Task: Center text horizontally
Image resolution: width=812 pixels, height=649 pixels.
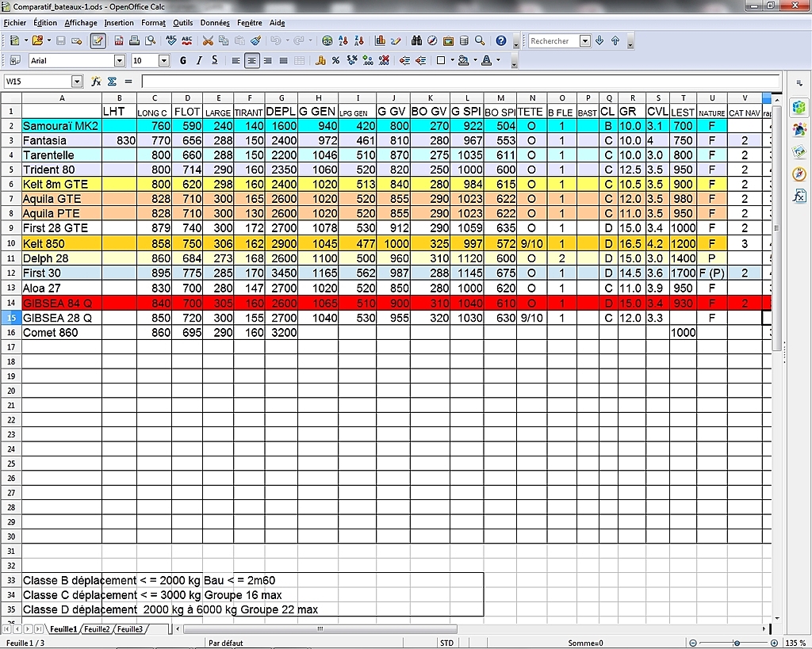Action: (251, 60)
